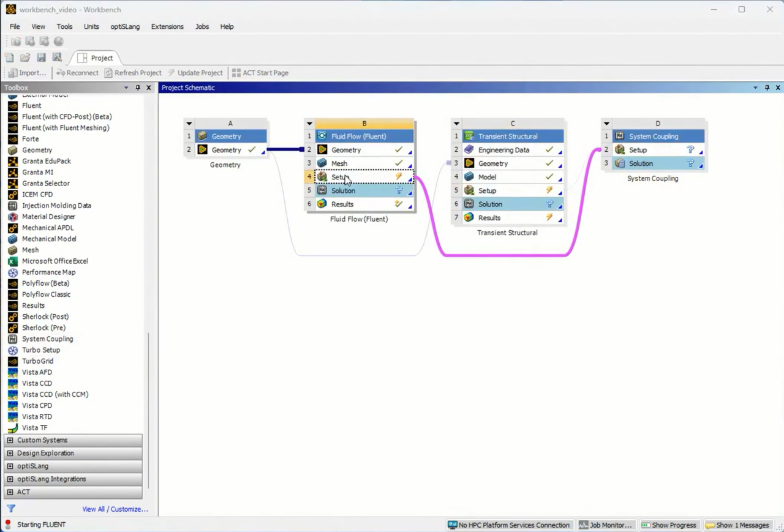The height and width of the screenshot is (532, 784).
Task: Open the Jobs menu
Action: pyautogui.click(x=202, y=26)
